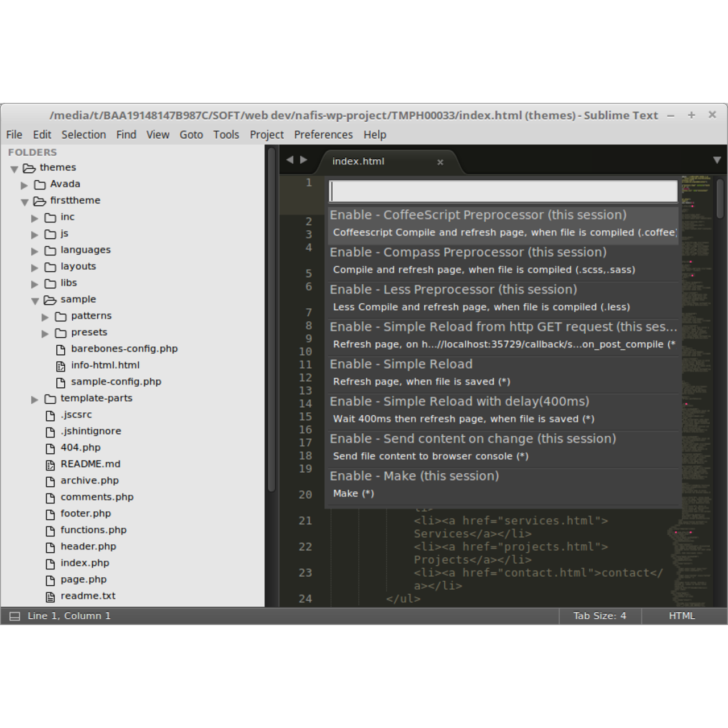Click the next tab right arrow icon
The height and width of the screenshot is (728, 728).
click(x=304, y=160)
